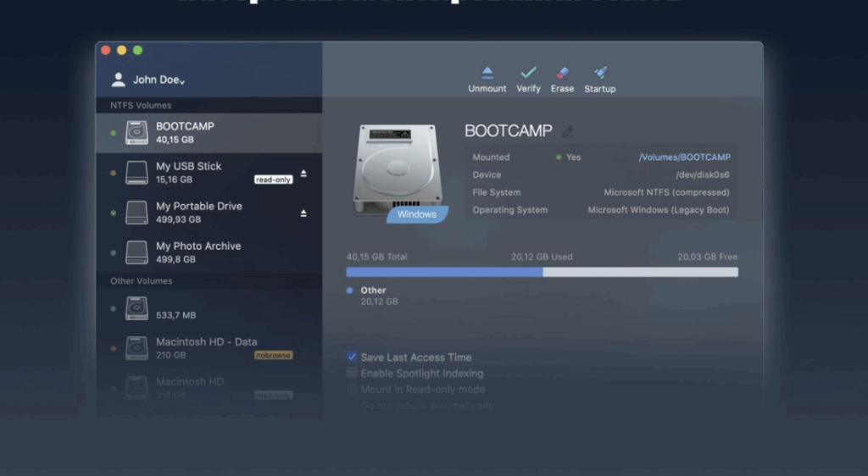Viewport: 868px width, 476px height.
Task: Click the Windows badge on the drive image
Action: (417, 214)
